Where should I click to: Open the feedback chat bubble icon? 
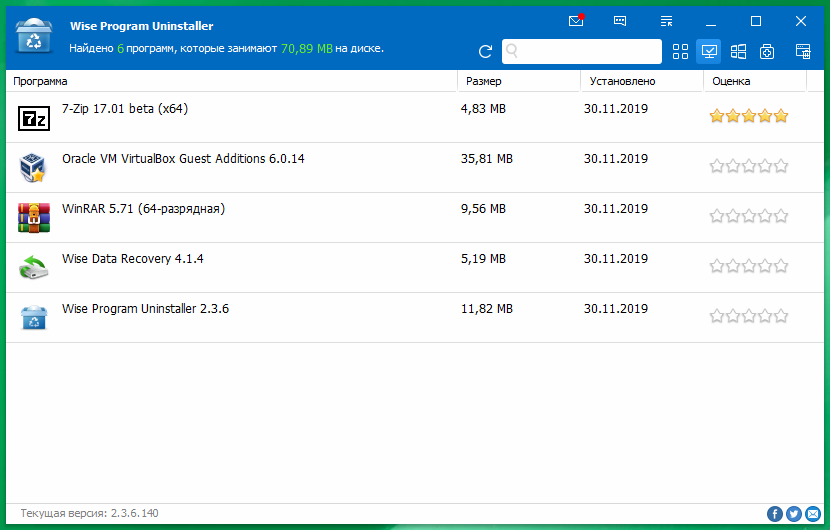coord(620,21)
